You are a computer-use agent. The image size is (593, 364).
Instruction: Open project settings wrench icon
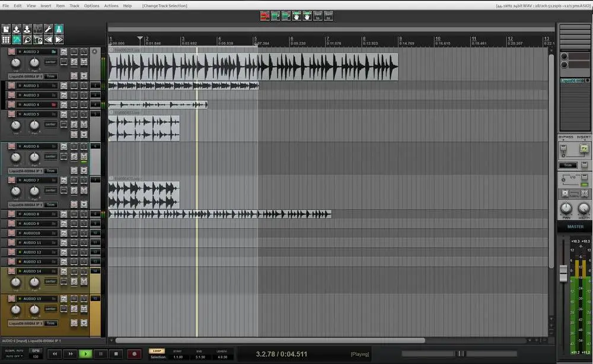click(x=49, y=29)
